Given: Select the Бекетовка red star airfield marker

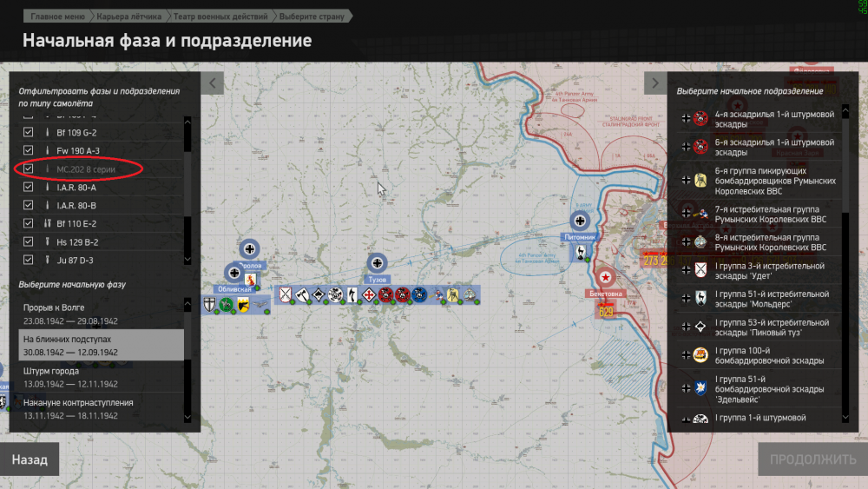Looking at the screenshot, I should pyautogui.click(x=605, y=277).
